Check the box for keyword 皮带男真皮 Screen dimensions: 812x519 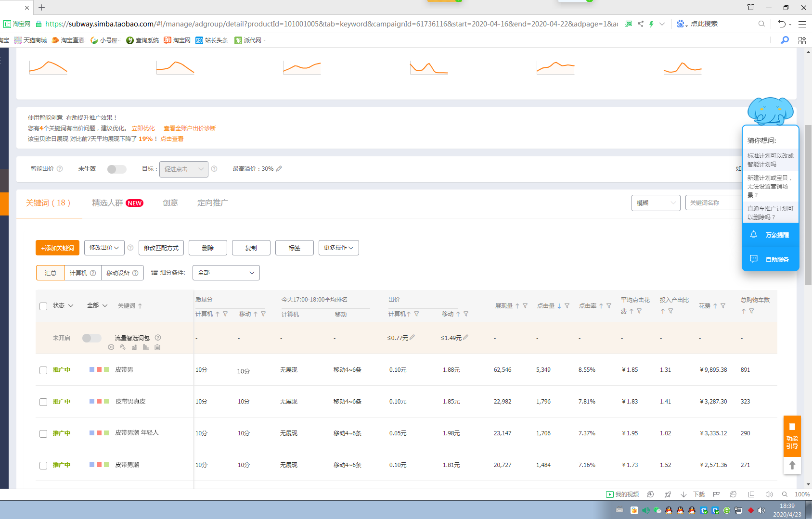43,402
